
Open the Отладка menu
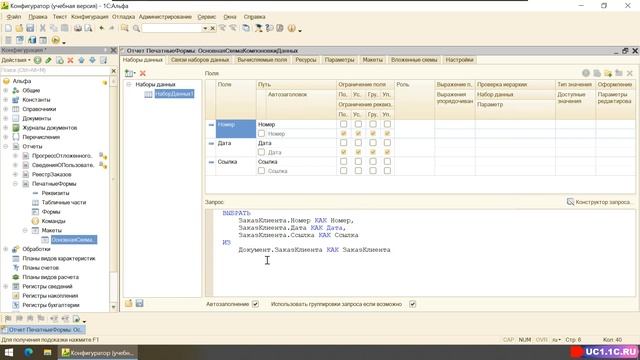[x=123, y=17]
